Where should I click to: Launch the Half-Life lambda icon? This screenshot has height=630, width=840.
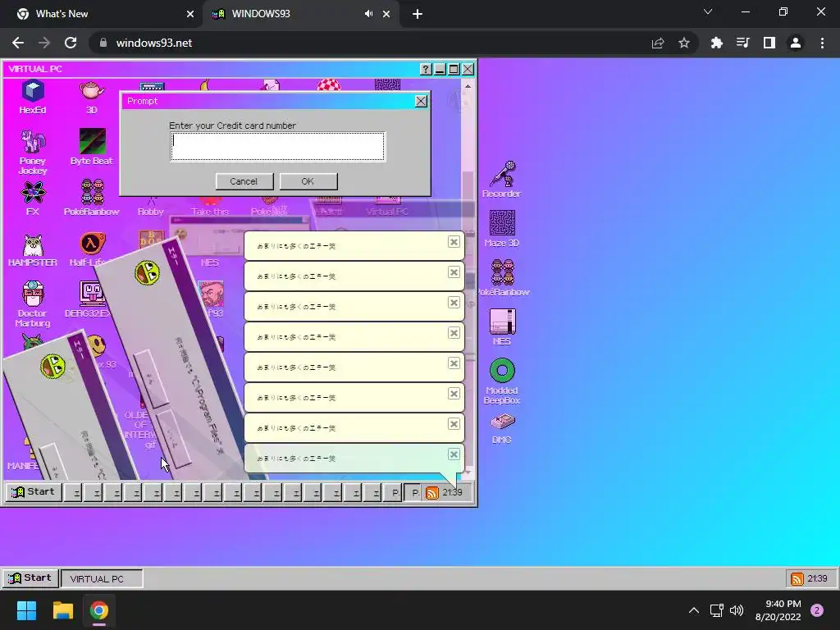[92, 249]
